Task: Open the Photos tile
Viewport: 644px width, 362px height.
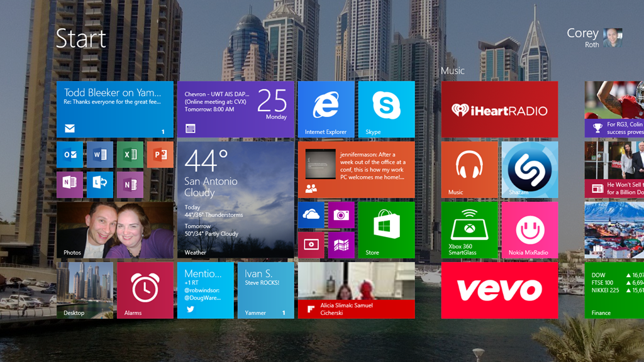Action: [x=115, y=231]
